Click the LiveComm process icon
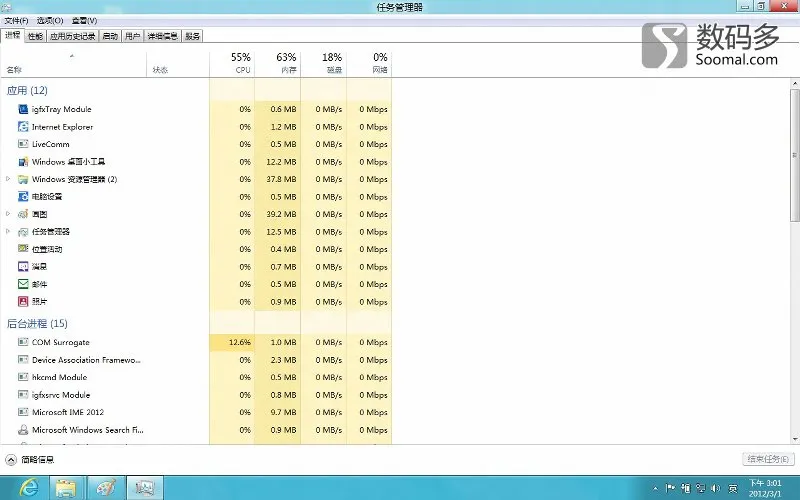Viewport: 800px width, 500px height. coord(23,144)
